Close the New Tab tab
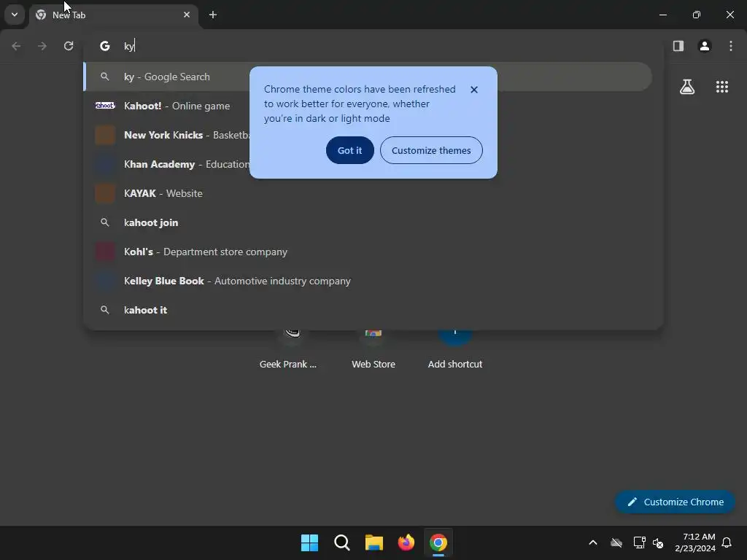747x560 pixels. point(187,15)
